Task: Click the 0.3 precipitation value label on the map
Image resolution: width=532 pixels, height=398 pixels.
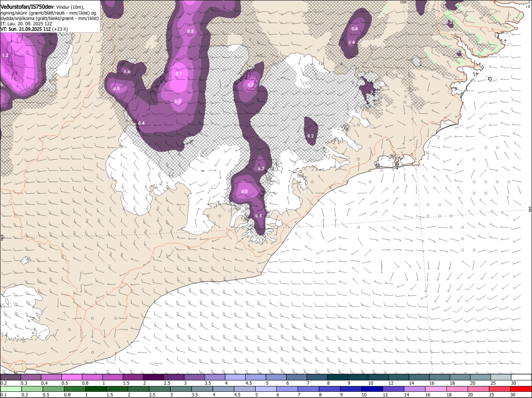Action: tap(261, 168)
